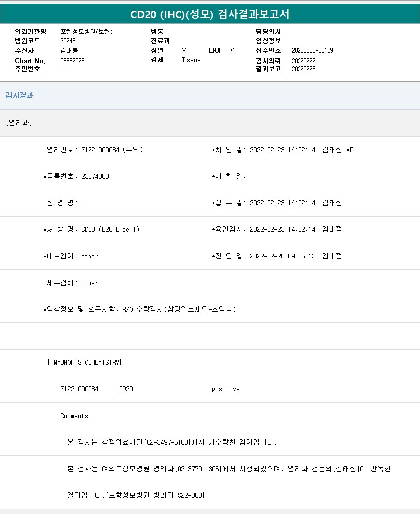The image size is (420, 514).
Task: Click the '*상 병 명: -' row
Action: (x=64, y=203)
